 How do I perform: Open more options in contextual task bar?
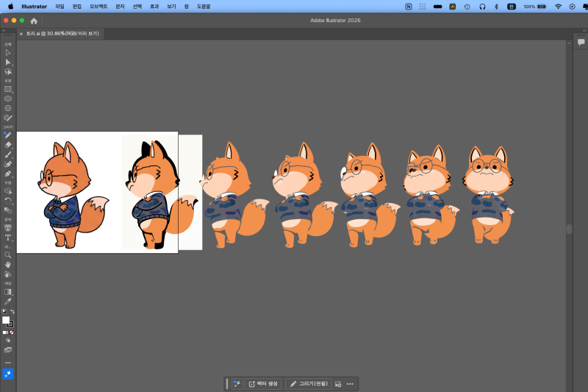point(350,384)
